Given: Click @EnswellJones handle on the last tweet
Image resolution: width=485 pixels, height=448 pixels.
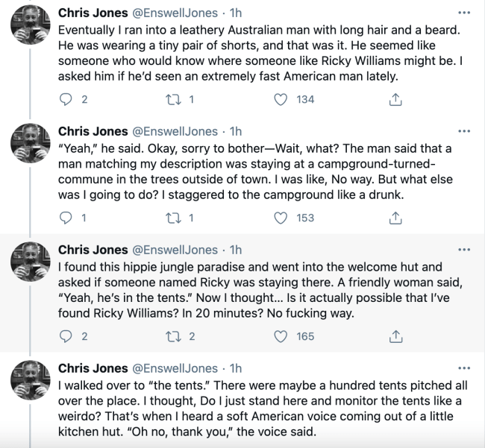Looking at the screenshot, I should (175, 368).
